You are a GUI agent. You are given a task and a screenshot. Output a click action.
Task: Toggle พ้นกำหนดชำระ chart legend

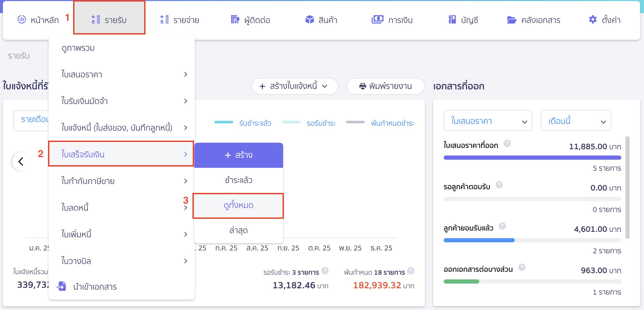click(380, 123)
